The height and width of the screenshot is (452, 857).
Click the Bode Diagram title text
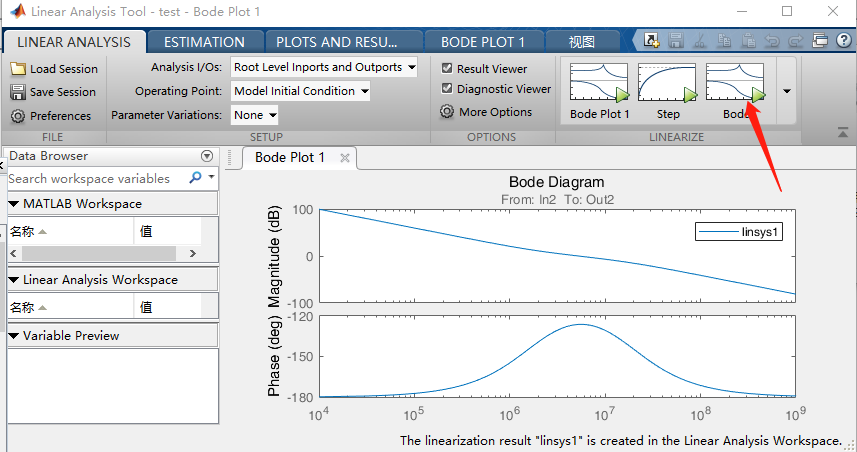556,182
